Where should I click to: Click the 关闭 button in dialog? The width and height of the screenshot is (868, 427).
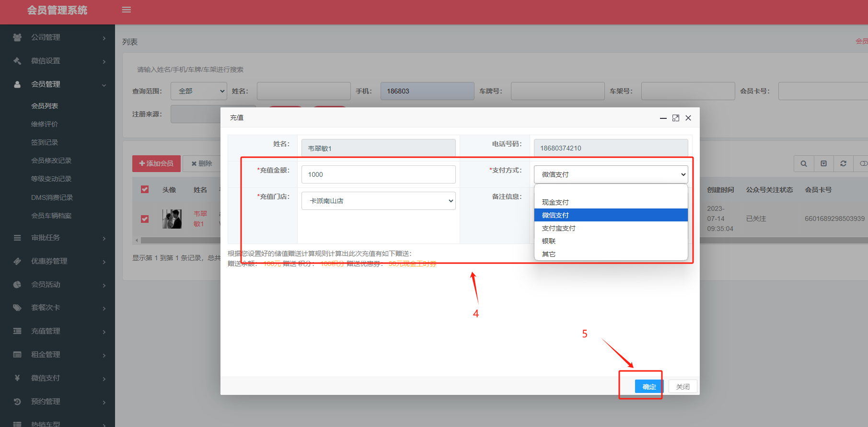pyautogui.click(x=683, y=386)
